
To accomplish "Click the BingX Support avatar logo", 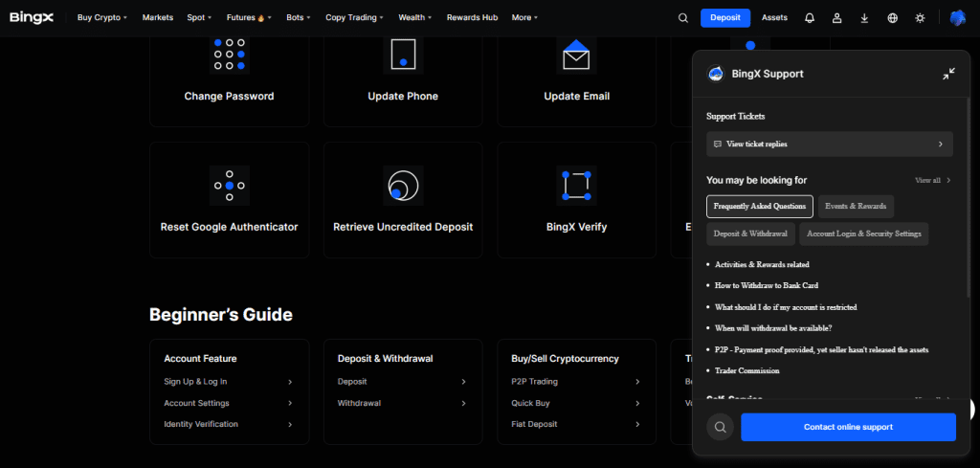I will [716, 74].
